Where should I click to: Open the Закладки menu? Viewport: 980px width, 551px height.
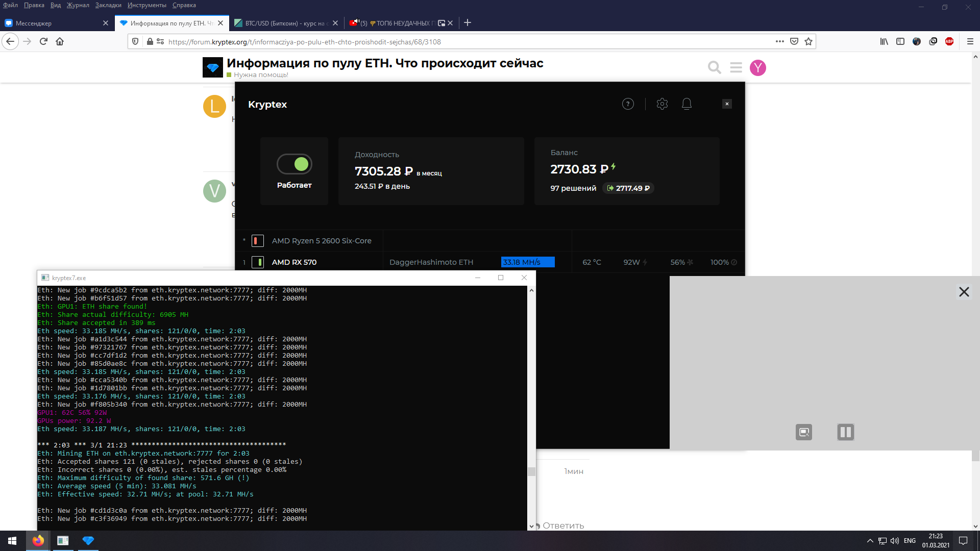pos(108,5)
